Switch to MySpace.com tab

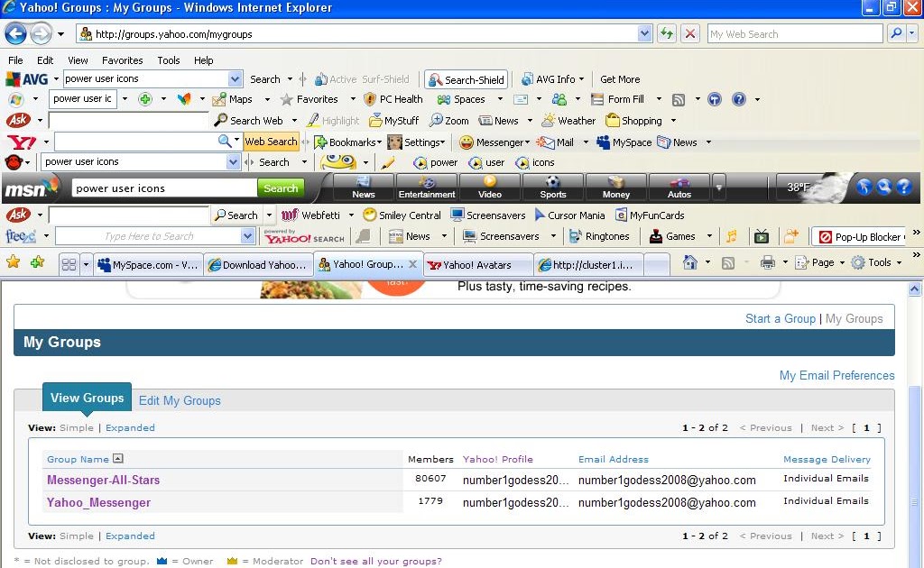pos(149,265)
